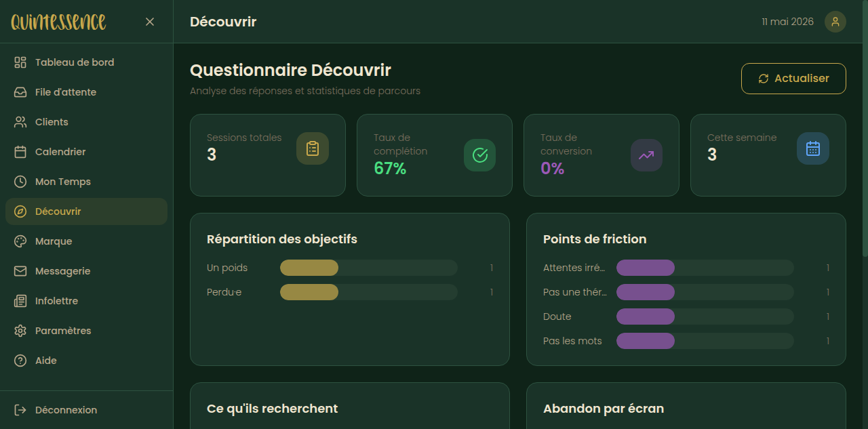Open the user profile avatar
868x429 pixels.
[x=835, y=22]
